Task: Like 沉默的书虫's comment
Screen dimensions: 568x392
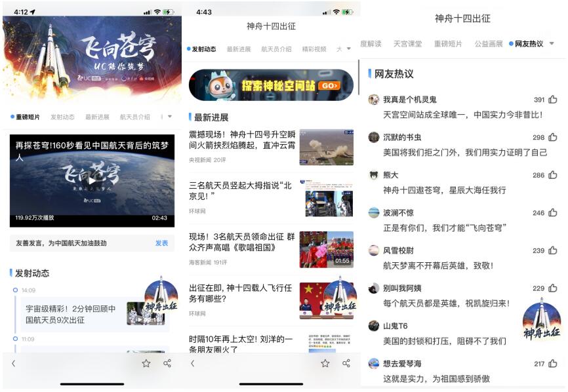Action: pyautogui.click(x=552, y=137)
